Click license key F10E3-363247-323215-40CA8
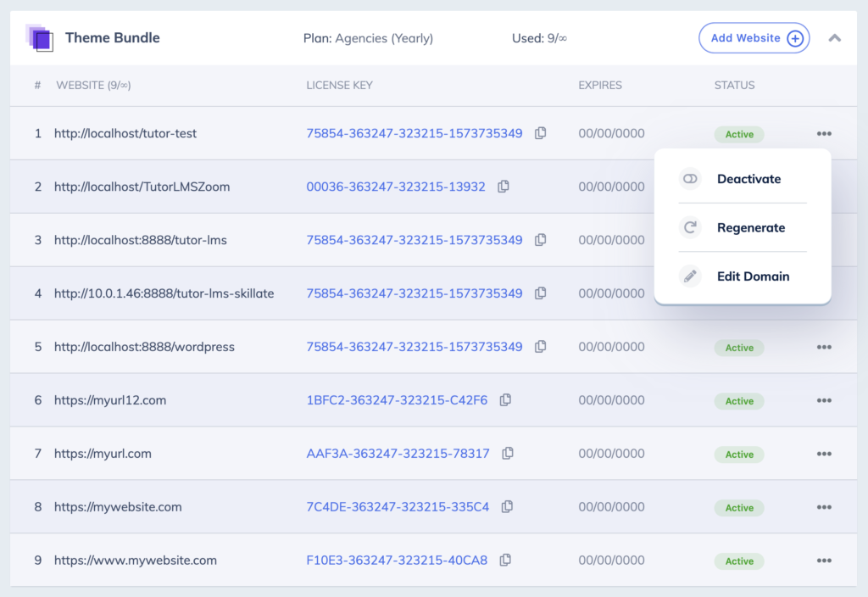This screenshot has width=868, height=597. click(x=397, y=560)
